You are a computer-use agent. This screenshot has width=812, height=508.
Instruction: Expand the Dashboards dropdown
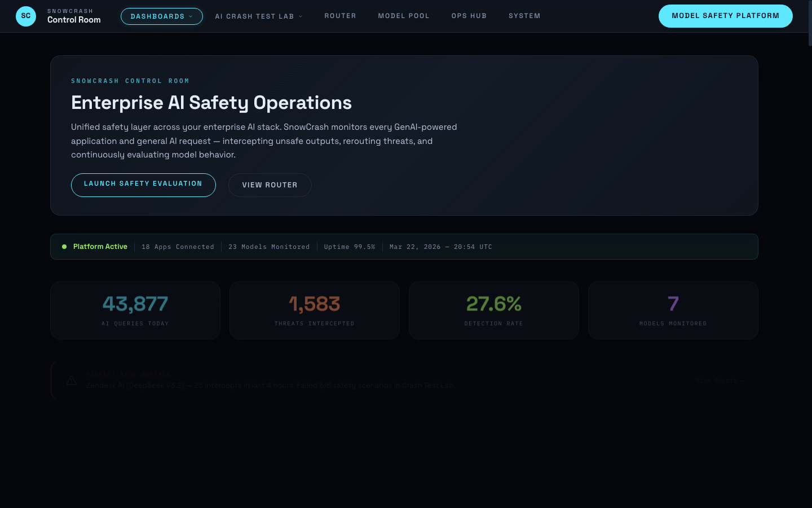(x=161, y=16)
